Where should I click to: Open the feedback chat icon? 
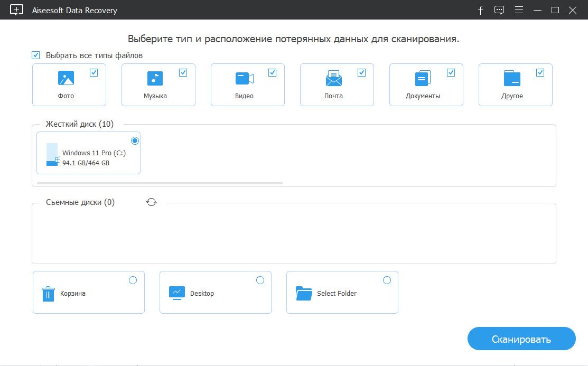pos(499,10)
